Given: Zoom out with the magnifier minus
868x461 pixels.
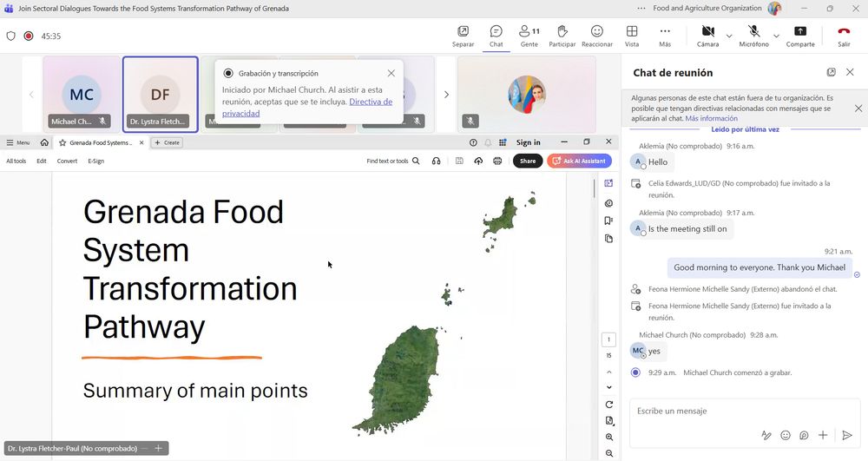Looking at the screenshot, I should pyautogui.click(x=609, y=453).
